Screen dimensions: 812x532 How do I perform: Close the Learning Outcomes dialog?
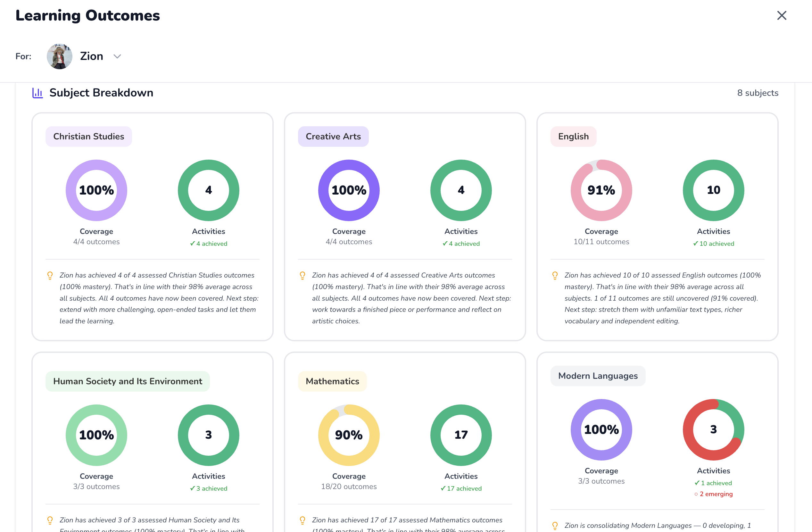781,15
